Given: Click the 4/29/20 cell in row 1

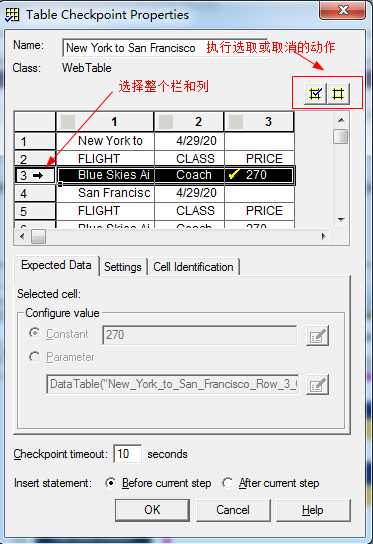Looking at the screenshot, I should click(x=189, y=141).
